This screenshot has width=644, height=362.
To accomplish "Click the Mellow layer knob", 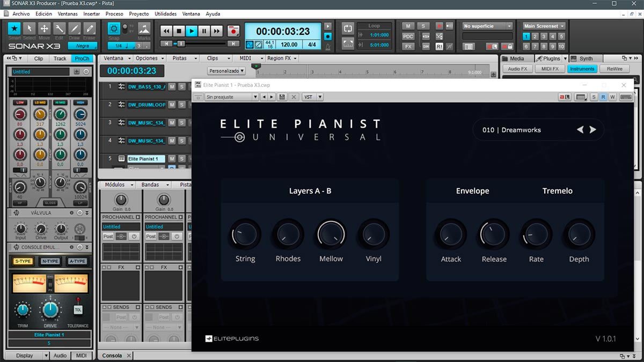I will pyautogui.click(x=331, y=234).
